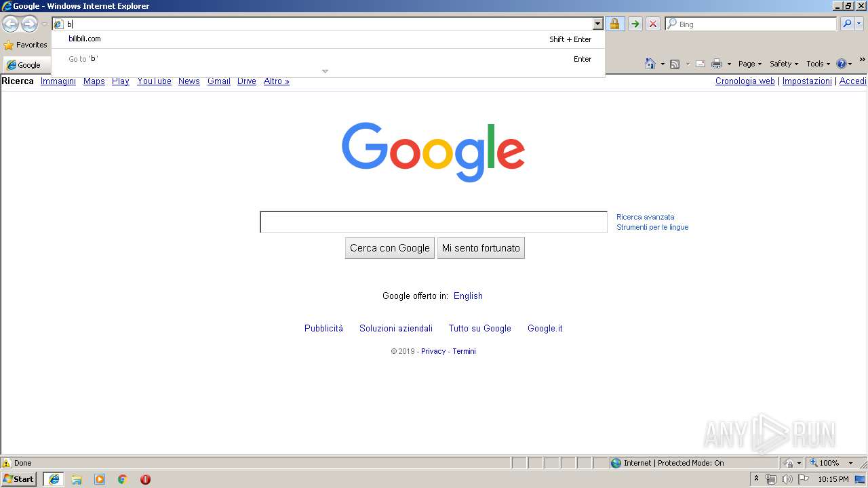Open the Impostazioni link
This screenshot has width=868, height=488.
(807, 81)
